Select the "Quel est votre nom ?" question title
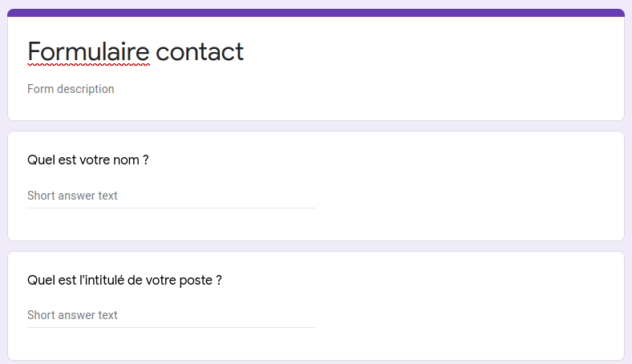 click(88, 160)
